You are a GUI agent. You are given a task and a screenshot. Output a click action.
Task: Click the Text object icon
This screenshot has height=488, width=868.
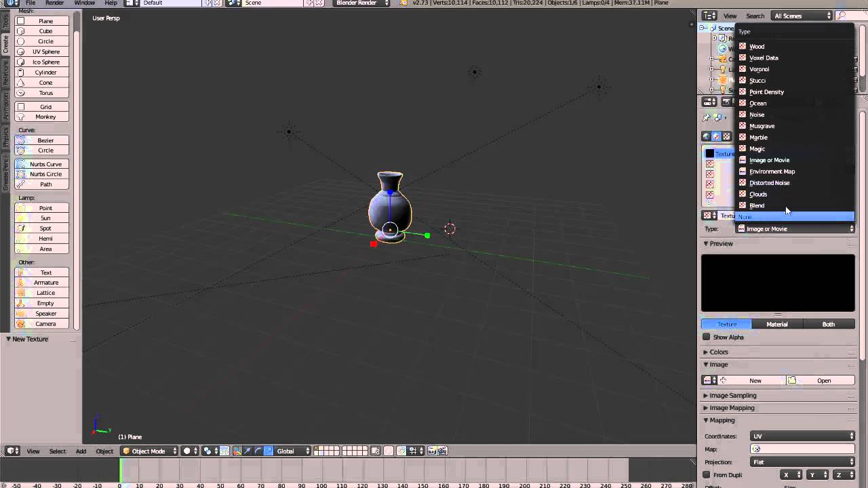tap(21, 272)
